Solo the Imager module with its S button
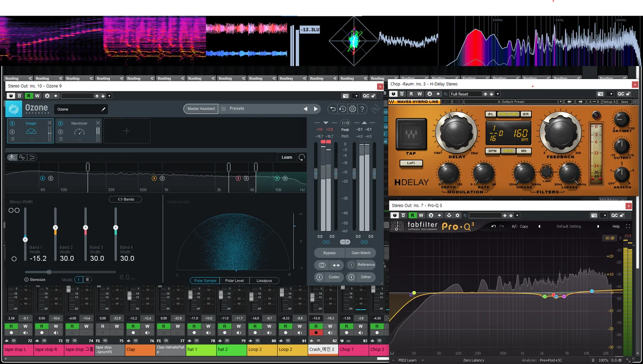Viewport: 643px width, 364px height. (x=12, y=132)
